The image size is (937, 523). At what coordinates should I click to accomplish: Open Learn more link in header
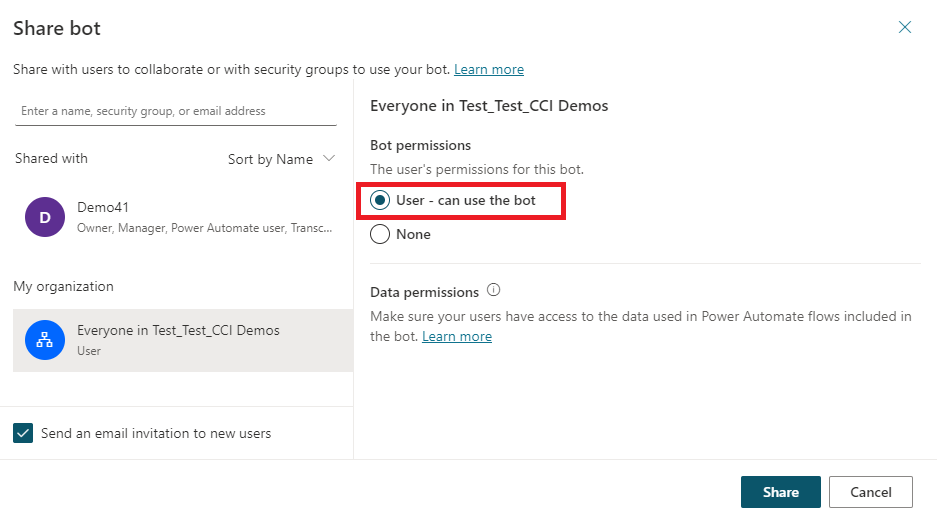[x=489, y=69]
